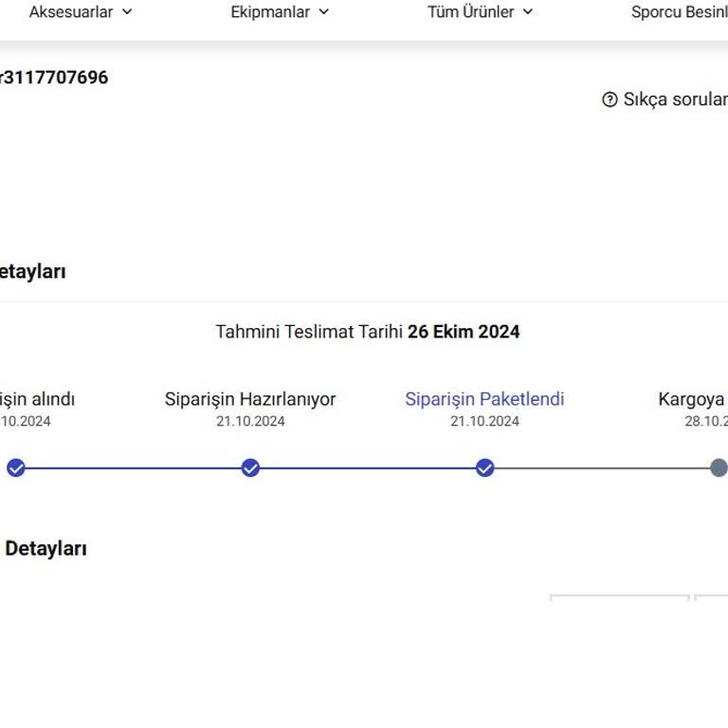Viewport: 728px width, 728px height.
Task: Click the Kargoya step label
Action: click(692, 399)
